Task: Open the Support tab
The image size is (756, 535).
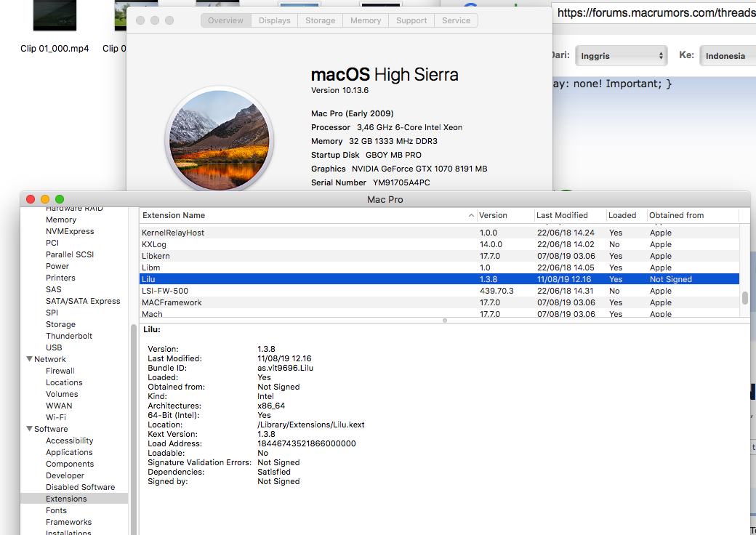Action: pos(411,20)
